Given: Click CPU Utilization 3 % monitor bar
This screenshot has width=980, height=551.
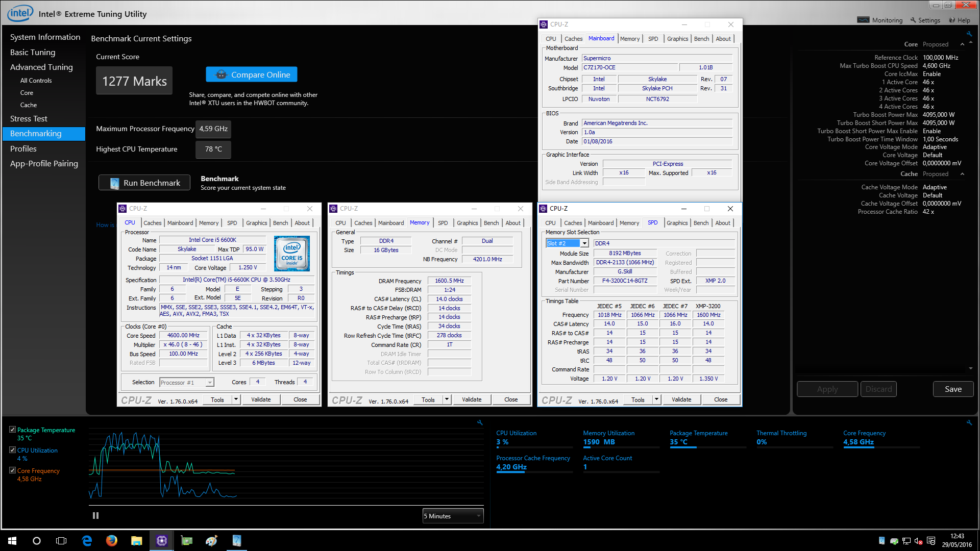Looking at the screenshot, I should 534,447.
